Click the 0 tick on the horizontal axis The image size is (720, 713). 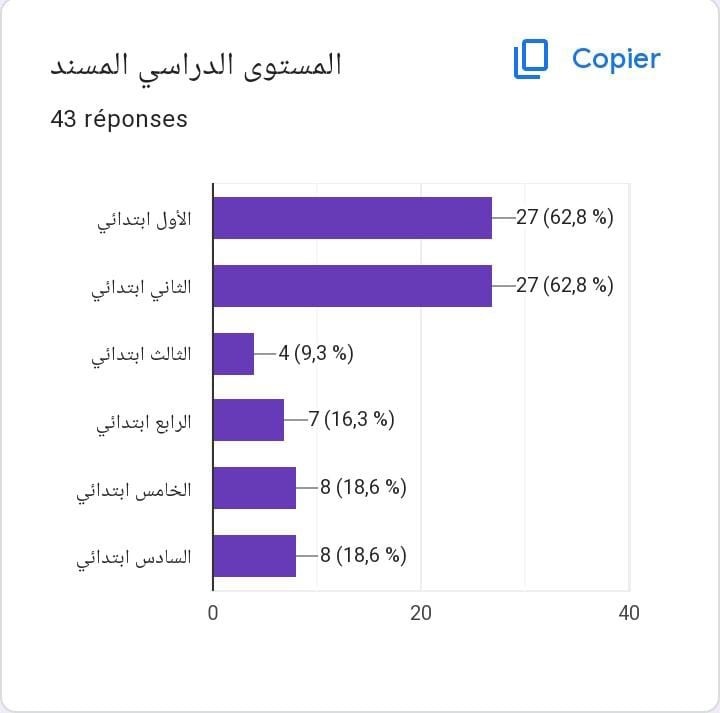pos(213,612)
